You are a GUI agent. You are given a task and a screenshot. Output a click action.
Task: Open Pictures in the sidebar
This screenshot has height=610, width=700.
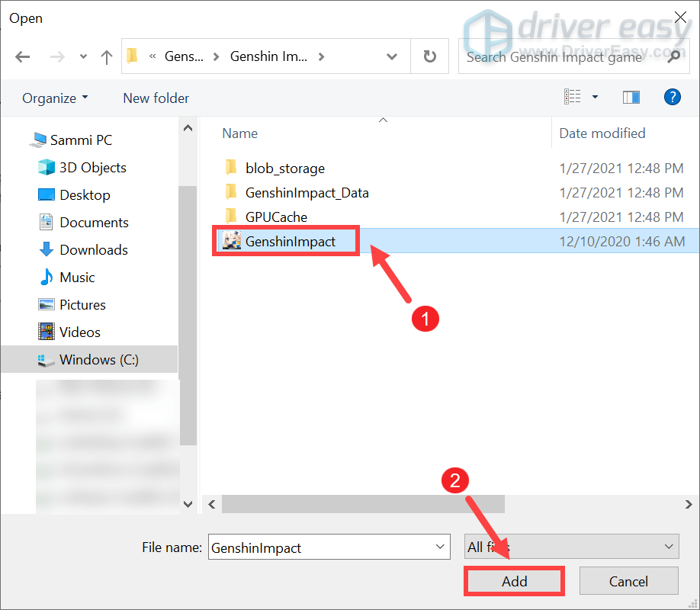tap(82, 304)
